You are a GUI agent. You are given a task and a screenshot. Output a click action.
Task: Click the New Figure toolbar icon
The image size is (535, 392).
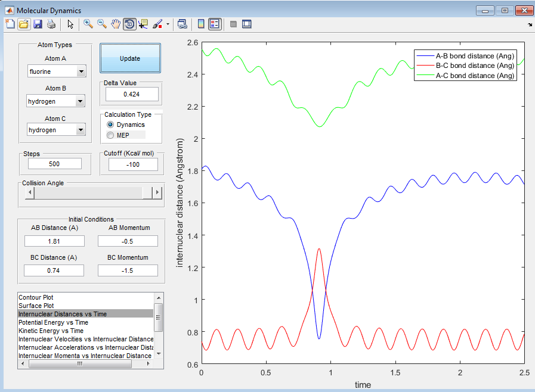[x=10, y=24]
